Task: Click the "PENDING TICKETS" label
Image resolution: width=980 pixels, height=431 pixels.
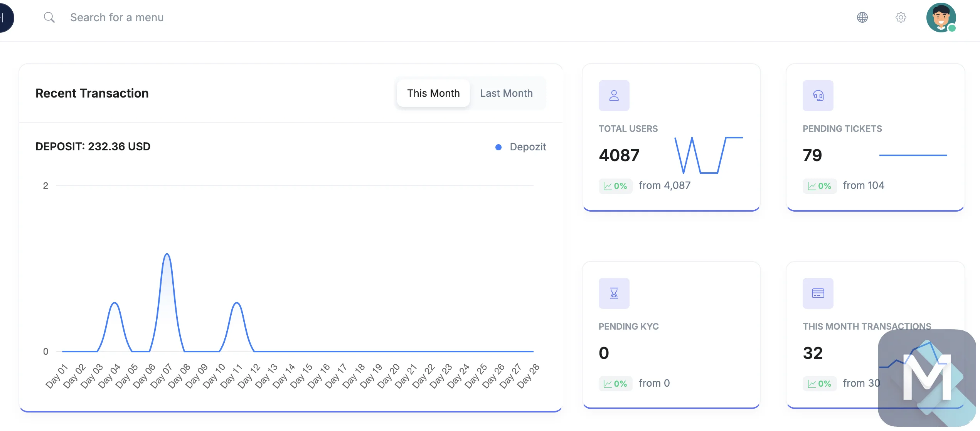Action: [x=842, y=129]
